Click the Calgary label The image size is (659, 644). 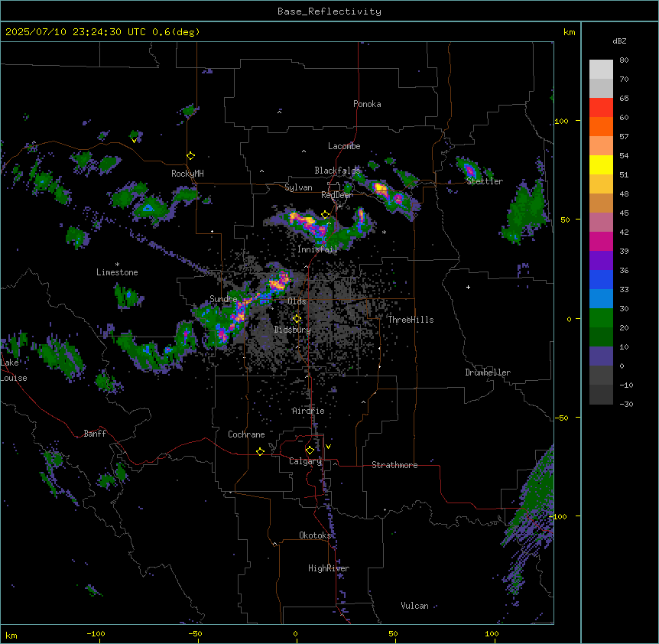(x=305, y=461)
